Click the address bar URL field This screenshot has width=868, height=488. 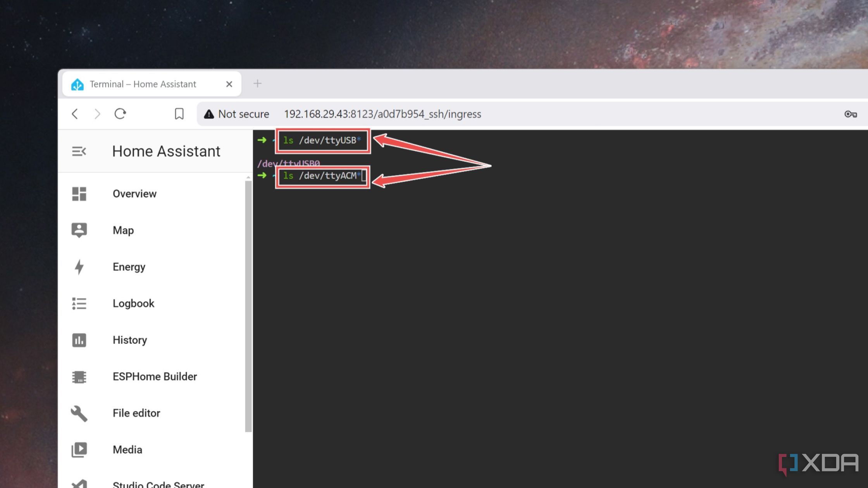382,114
